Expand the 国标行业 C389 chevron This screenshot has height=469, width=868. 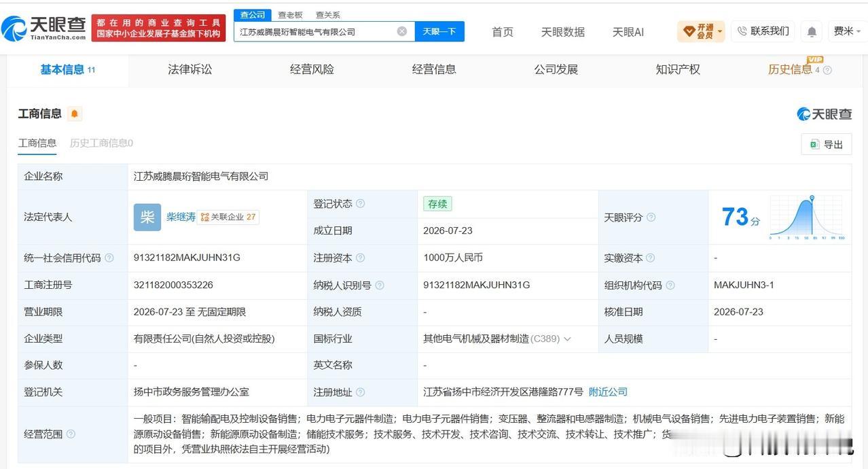coord(567,338)
